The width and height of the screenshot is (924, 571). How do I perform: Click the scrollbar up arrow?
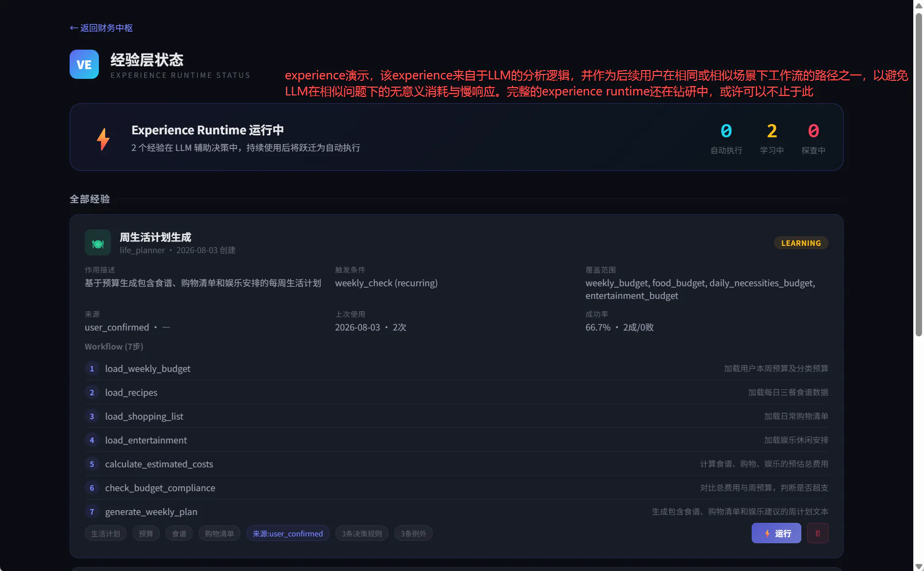pos(919,5)
